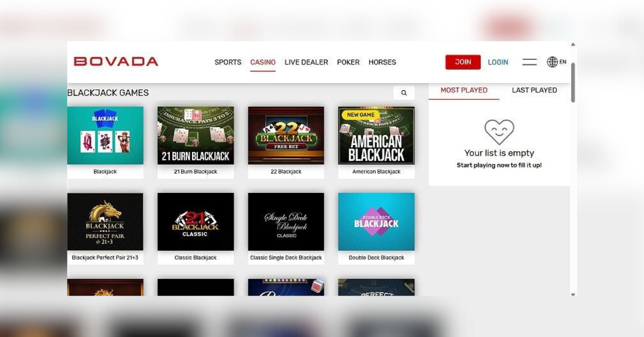Open the globe language selector
Screen dimensions: 644x337
[552, 62]
